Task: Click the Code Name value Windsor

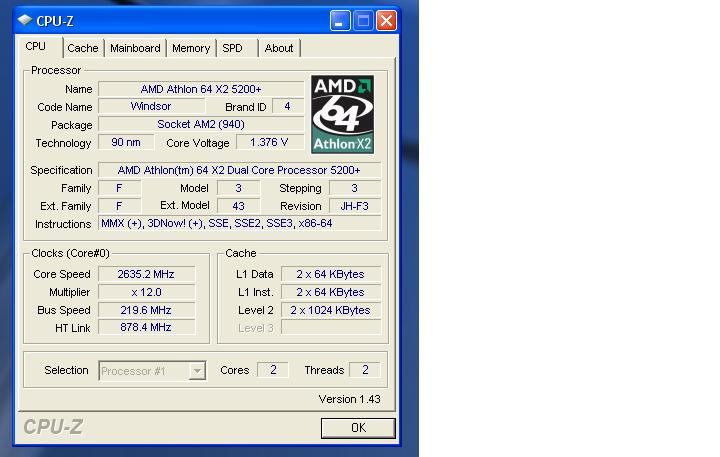Action: (152, 107)
